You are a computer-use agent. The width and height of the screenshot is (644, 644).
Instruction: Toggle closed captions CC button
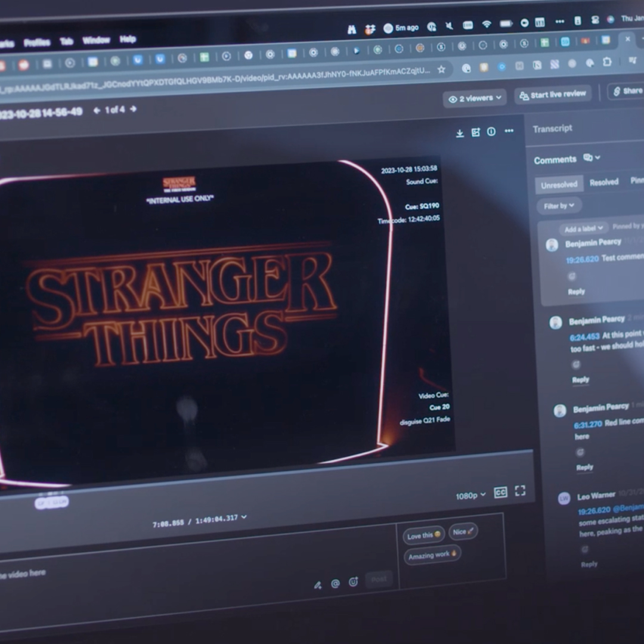coord(501,493)
